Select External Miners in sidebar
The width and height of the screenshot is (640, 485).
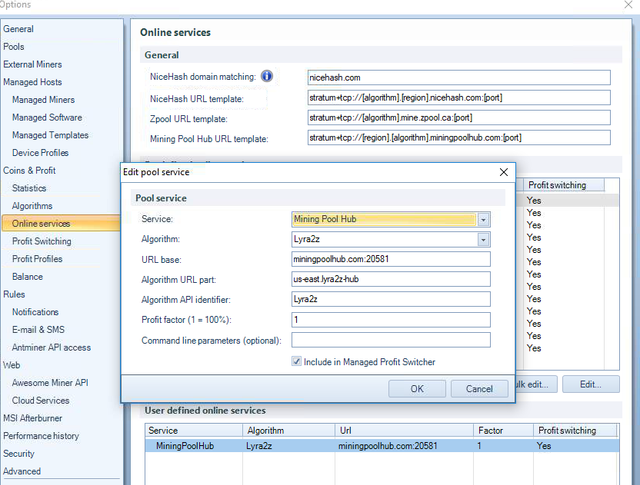[x=33, y=65]
